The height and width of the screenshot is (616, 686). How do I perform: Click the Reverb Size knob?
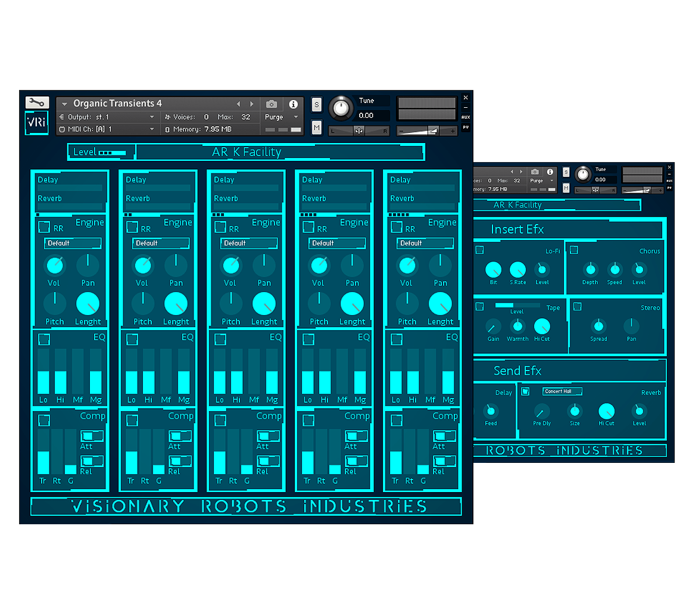click(575, 411)
